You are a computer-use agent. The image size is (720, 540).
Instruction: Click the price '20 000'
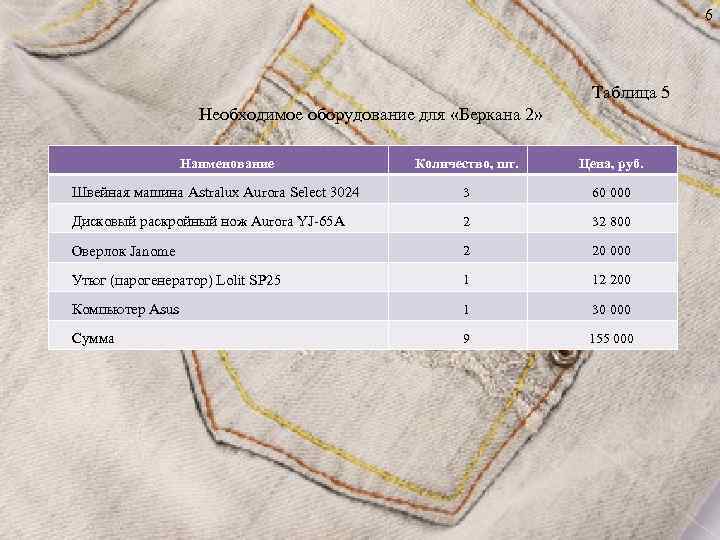(611, 251)
